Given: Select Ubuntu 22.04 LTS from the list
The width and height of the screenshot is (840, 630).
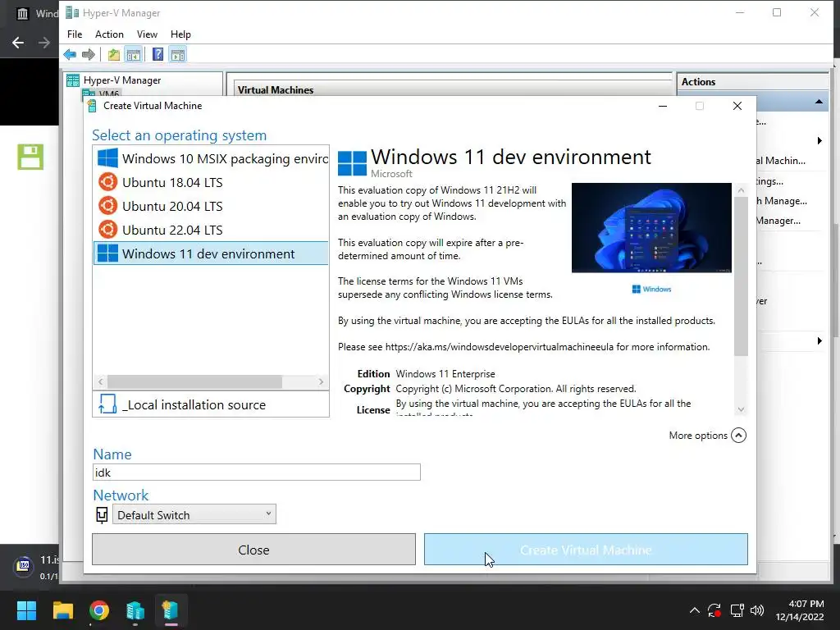Looking at the screenshot, I should tap(212, 230).
